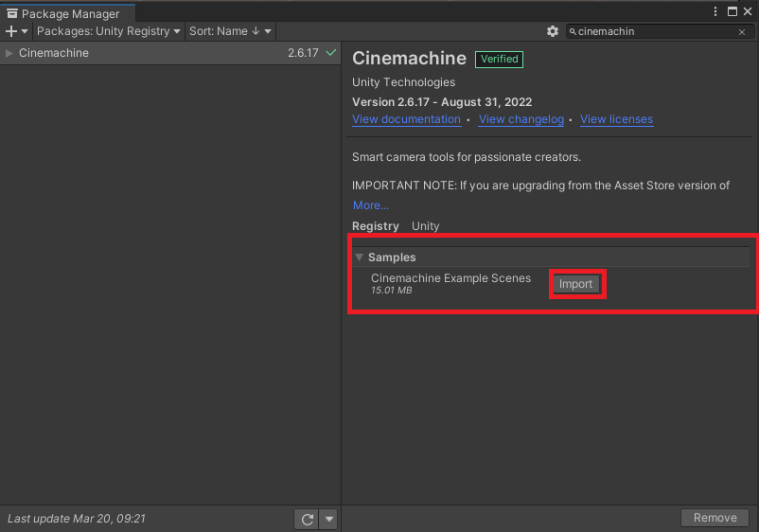Image resolution: width=759 pixels, height=532 pixels.
Task: Open the View changelog link
Action: (x=521, y=119)
